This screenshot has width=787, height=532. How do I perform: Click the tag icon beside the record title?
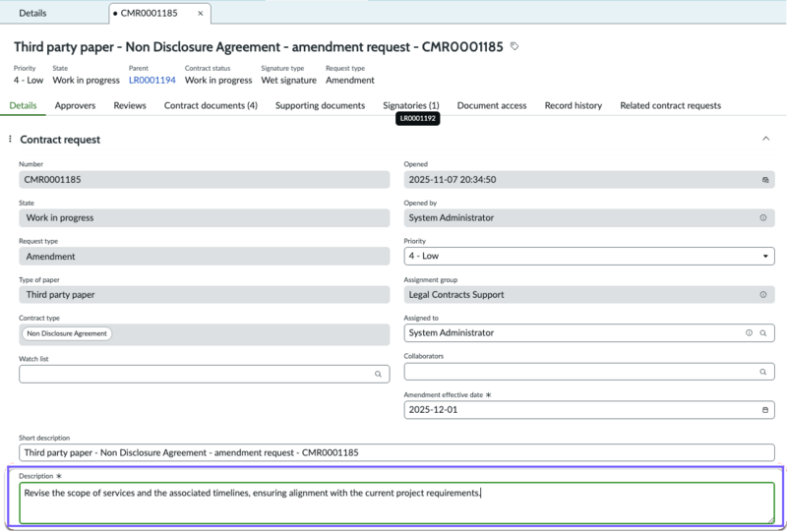coord(514,46)
